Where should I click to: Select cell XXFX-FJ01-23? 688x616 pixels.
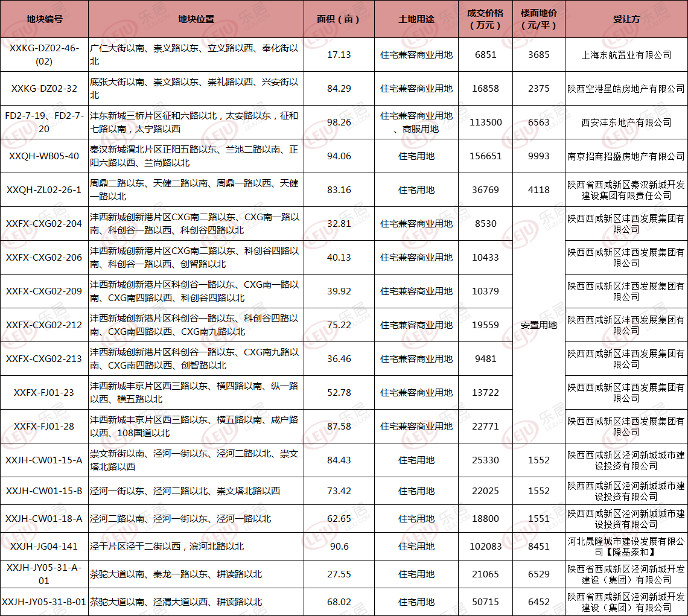click(x=44, y=393)
